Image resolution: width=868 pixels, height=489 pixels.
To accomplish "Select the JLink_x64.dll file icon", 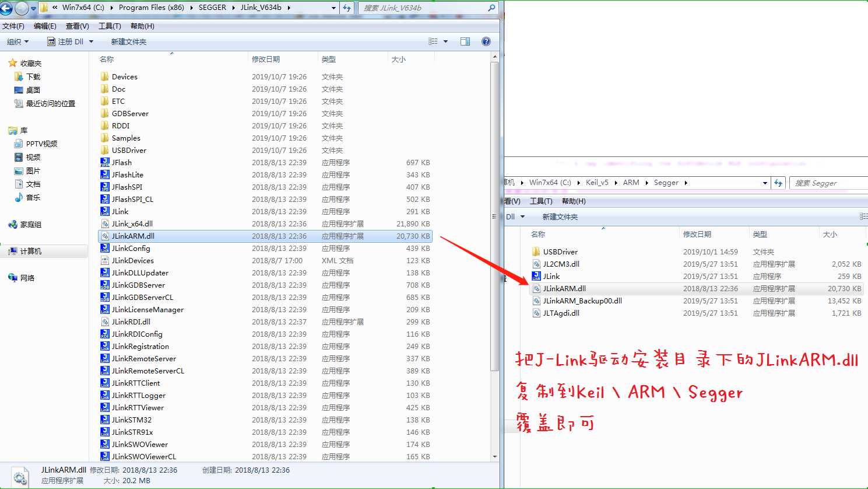I will pyautogui.click(x=105, y=223).
